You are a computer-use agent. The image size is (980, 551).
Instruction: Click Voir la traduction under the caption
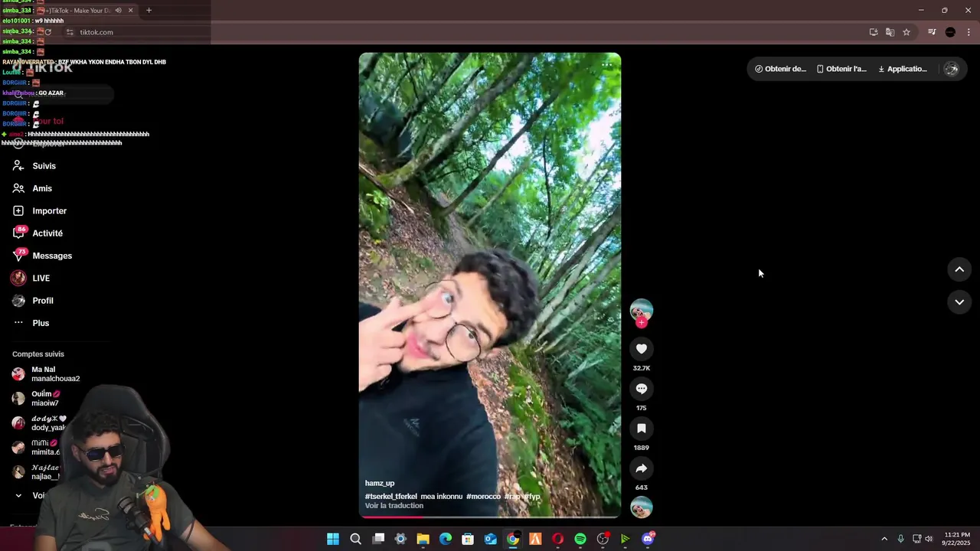(x=394, y=506)
